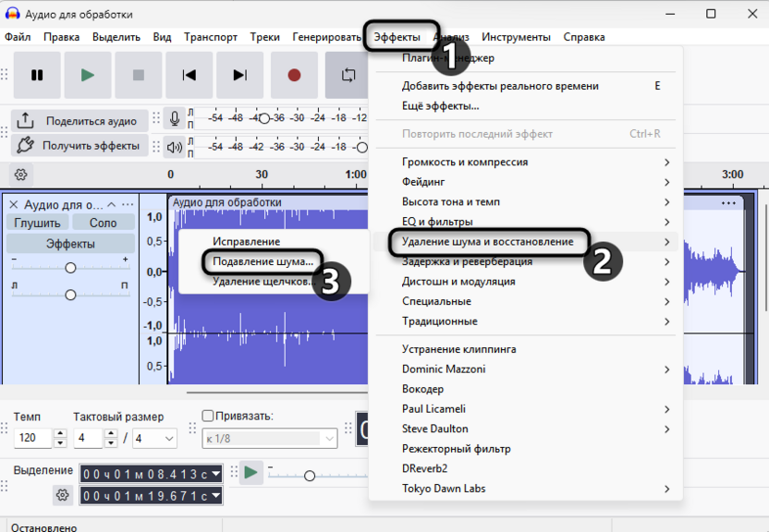Viewport: 769px width, 532px height.
Task: Enable the Привязать snap checkbox
Action: coord(208,417)
